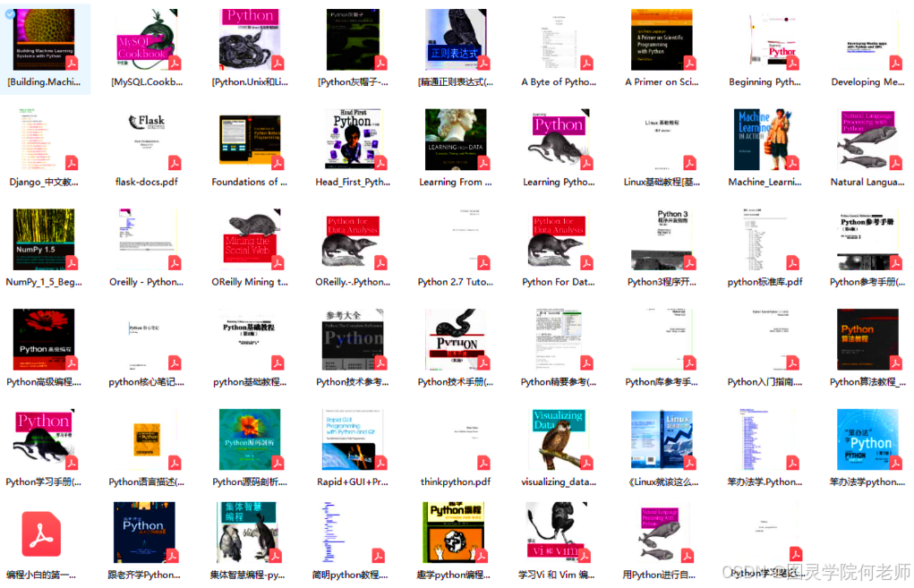Select the Machine_Learni... book icon

(765, 140)
